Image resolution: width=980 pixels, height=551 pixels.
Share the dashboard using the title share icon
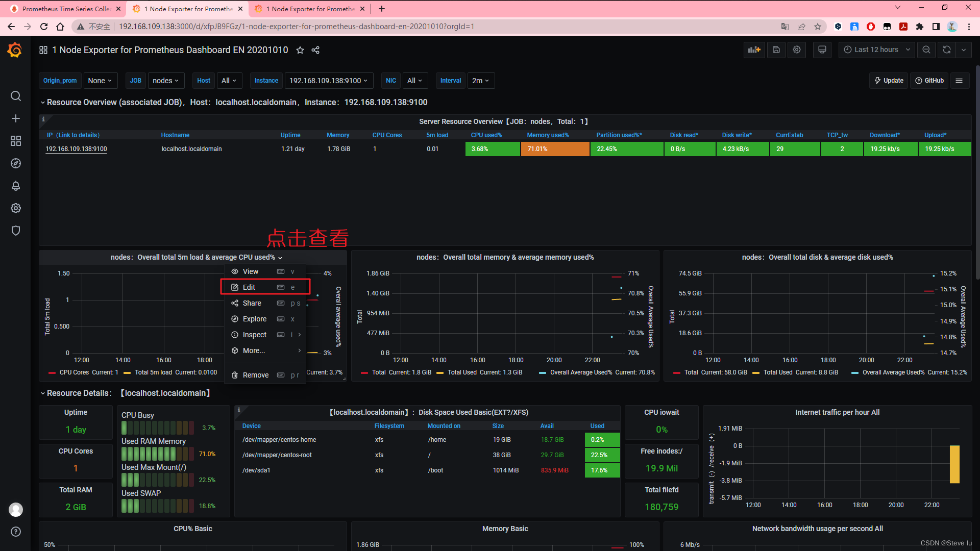point(315,50)
